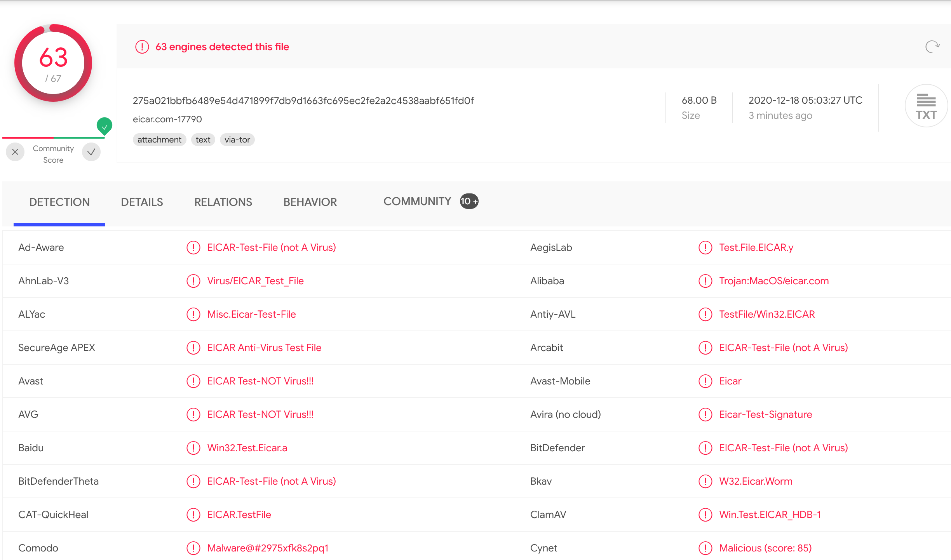Click the CAT-QuickHeal warning icon
This screenshot has height=560, width=951.
(193, 515)
